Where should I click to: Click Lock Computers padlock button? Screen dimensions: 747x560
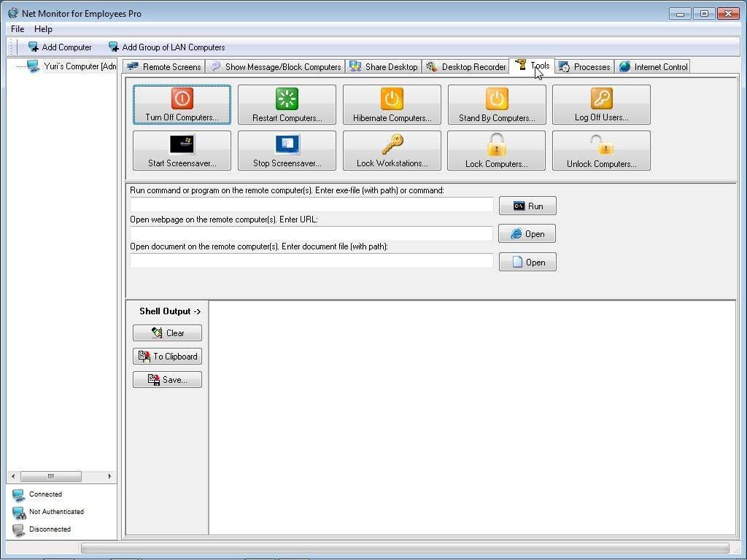tap(496, 150)
